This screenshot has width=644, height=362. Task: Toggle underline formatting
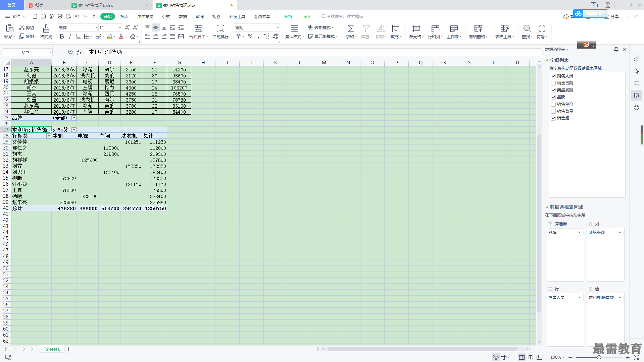[x=78, y=37]
